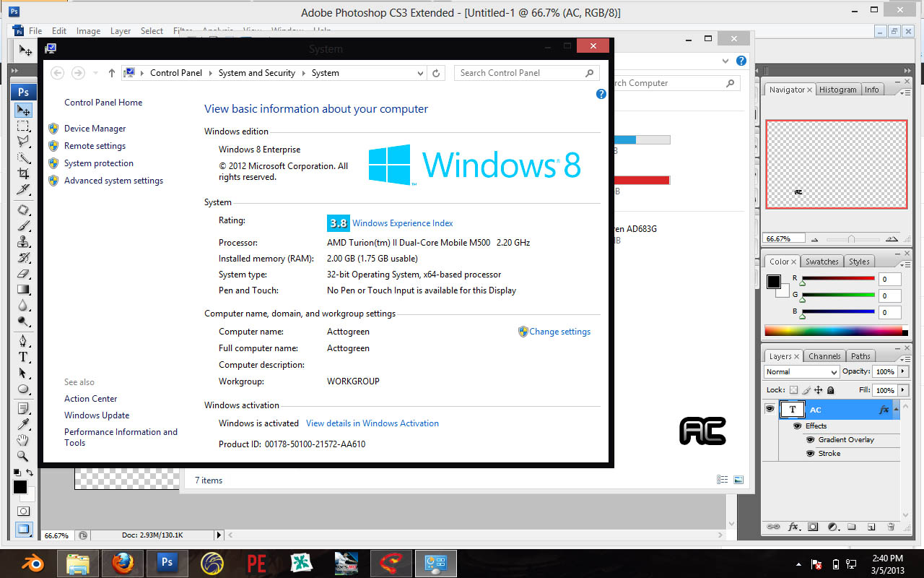
Task: Open Remote settings link
Action: pyautogui.click(x=95, y=146)
